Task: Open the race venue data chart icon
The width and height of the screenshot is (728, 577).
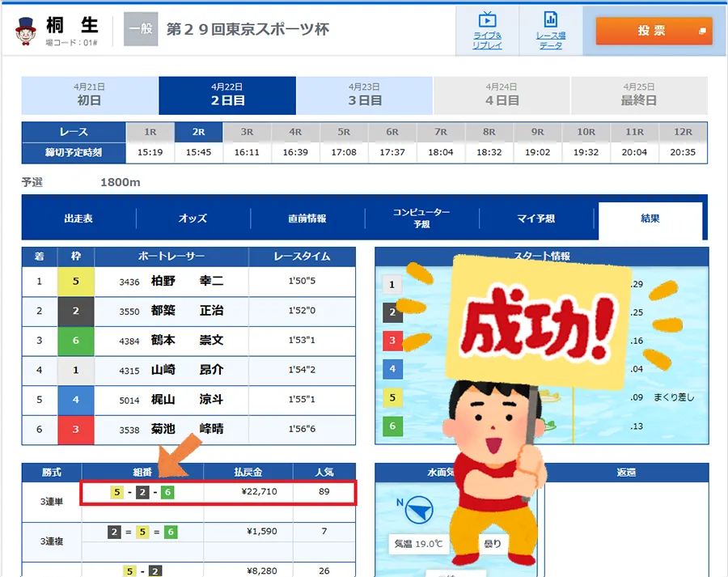Action: tap(551, 20)
